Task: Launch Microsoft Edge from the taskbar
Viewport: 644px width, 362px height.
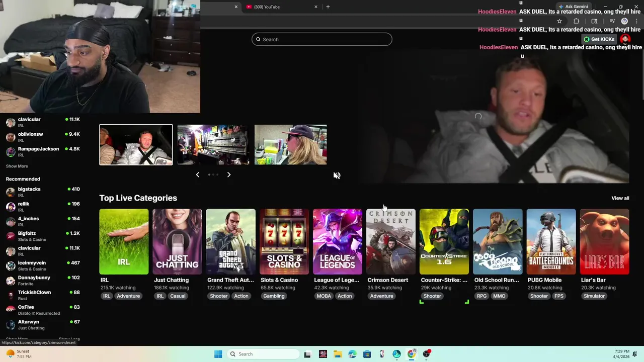Action: click(352, 354)
